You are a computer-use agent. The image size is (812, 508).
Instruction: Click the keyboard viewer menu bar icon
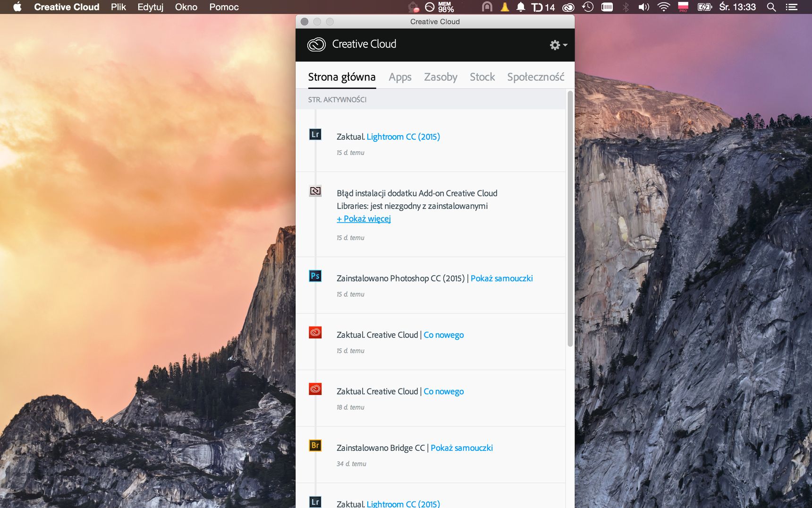pos(607,7)
